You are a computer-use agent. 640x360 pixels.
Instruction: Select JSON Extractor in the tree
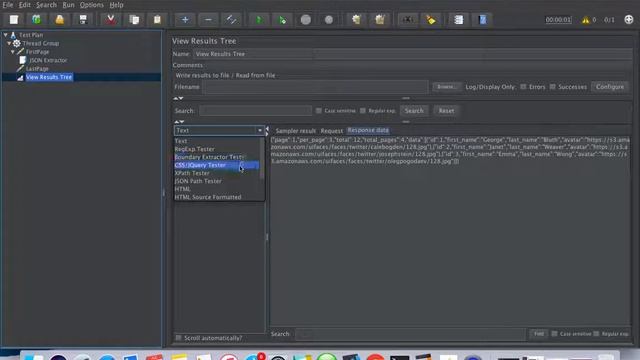click(x=48, y=60)
